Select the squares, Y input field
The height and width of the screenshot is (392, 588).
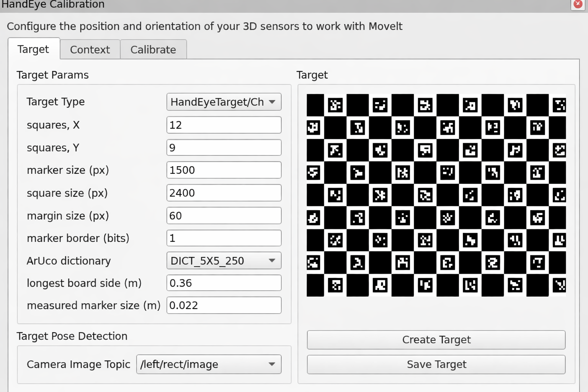pos(224,147)
